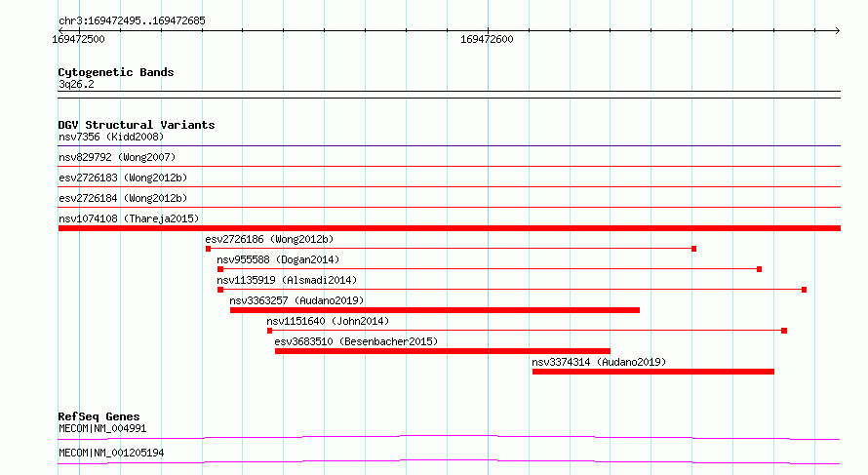Click the 169472600 ruler coordinate
The image size is (868, 475).
pos(487,39)
